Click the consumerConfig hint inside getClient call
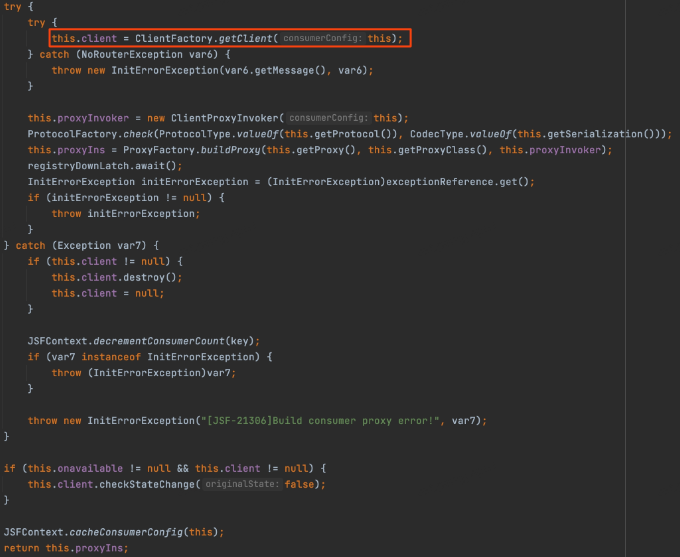 click(x=322, y=38)
